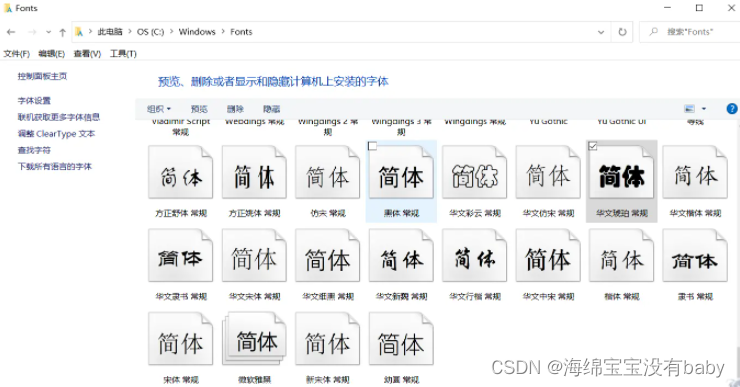Go back with the left arrow
The image size is (740, 387).
click(x=11, y=32)
